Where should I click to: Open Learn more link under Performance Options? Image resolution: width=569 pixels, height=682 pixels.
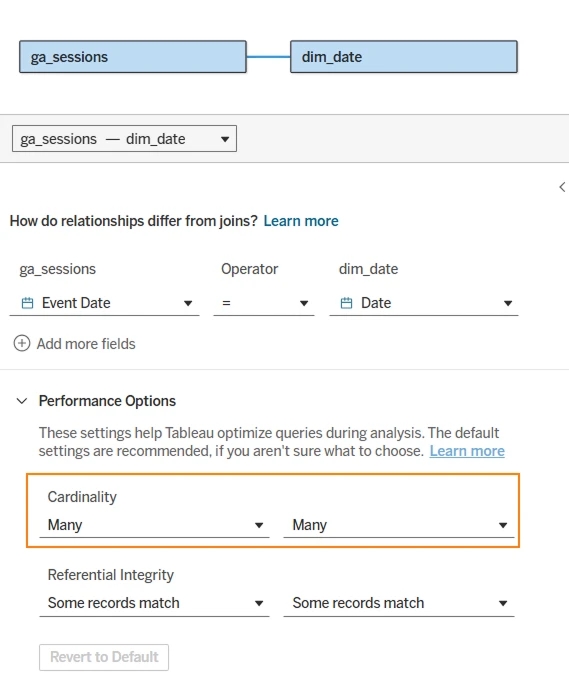pos(467,451)
